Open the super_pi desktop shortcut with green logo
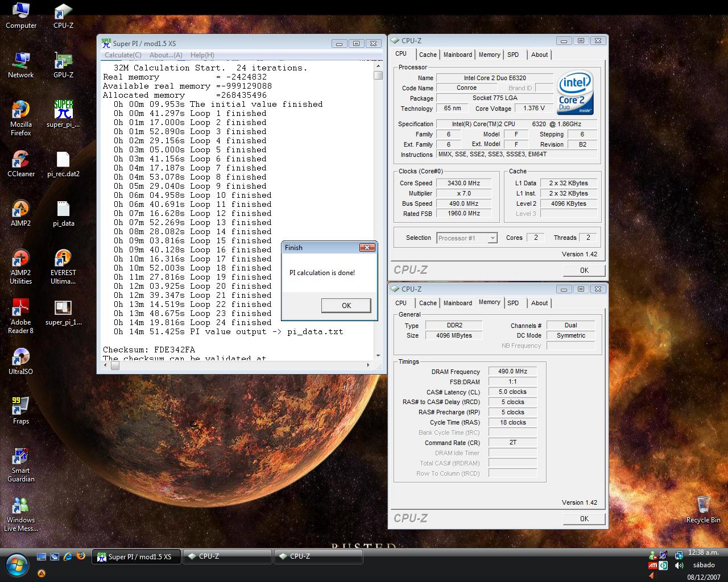728x582 pixels. click(x=63, y=114)
